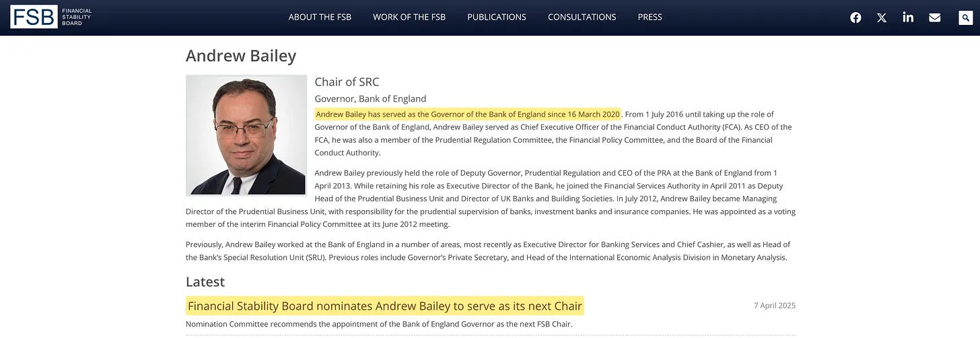Go to the Press section
The image size is (980, 338).
[x=650, y=17]
